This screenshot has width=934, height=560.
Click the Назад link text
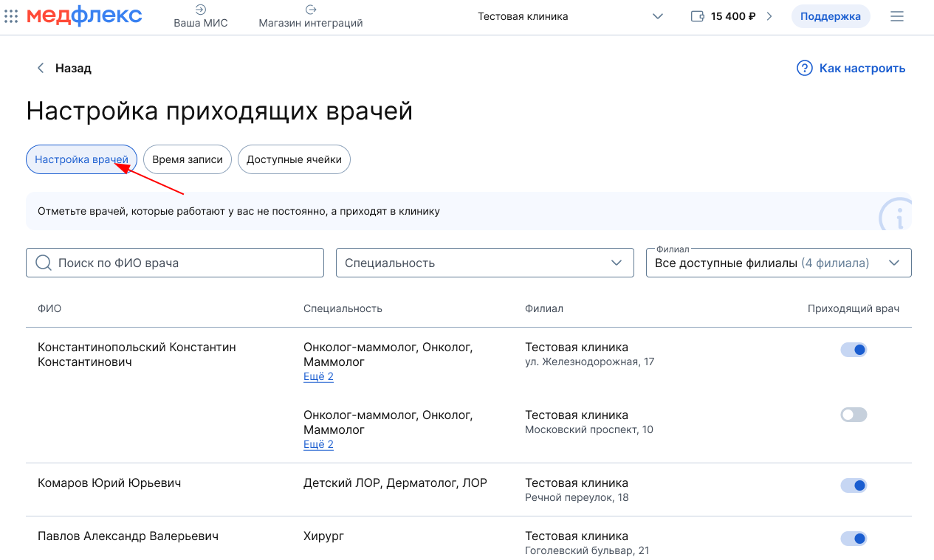click(x=73, y=69)
